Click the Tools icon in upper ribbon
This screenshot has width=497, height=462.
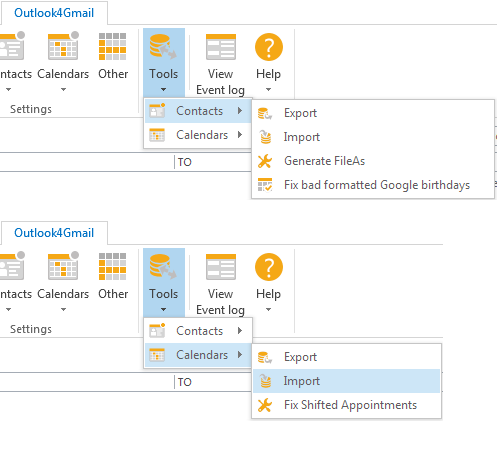click(x=163, y=47)
